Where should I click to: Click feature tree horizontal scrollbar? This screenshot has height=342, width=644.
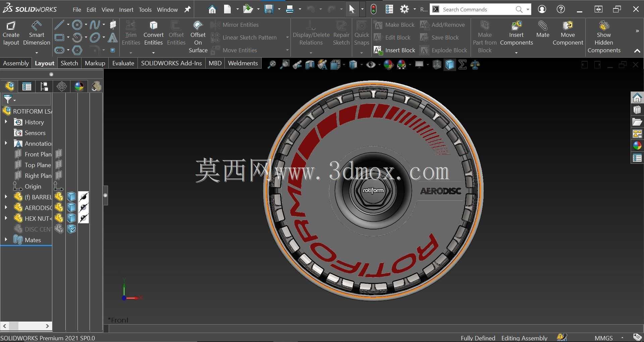(26, 326)
